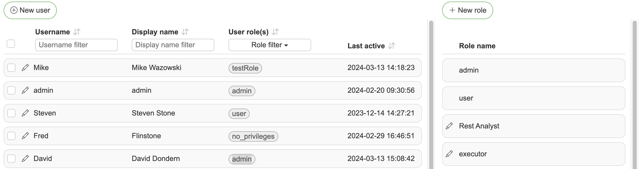
Task: Click the edit pencil for user Steven
Action: [25, 113]
